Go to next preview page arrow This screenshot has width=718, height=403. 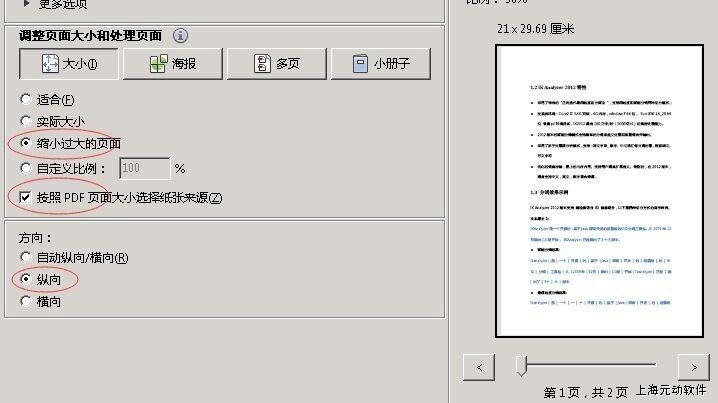[x=693, y=367]
